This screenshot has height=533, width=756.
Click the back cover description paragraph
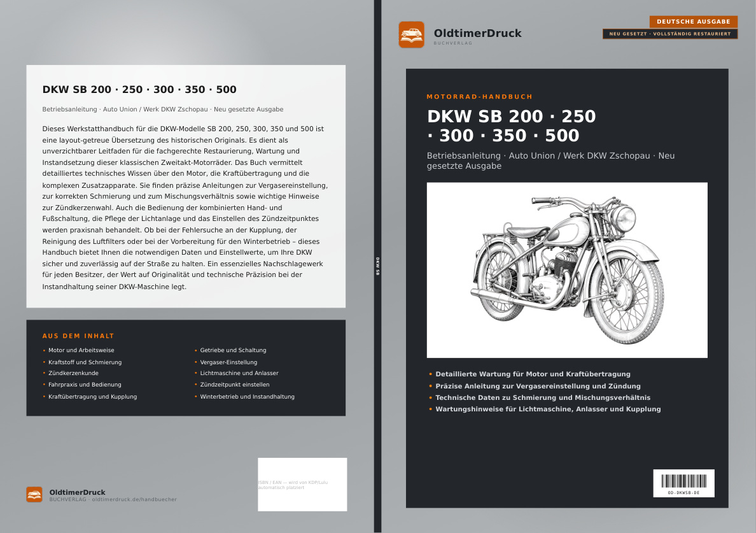(x=185, y=208)
